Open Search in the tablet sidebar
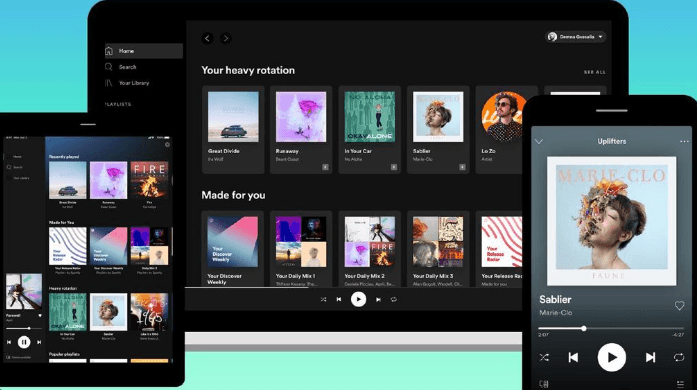 click(17, 168)
